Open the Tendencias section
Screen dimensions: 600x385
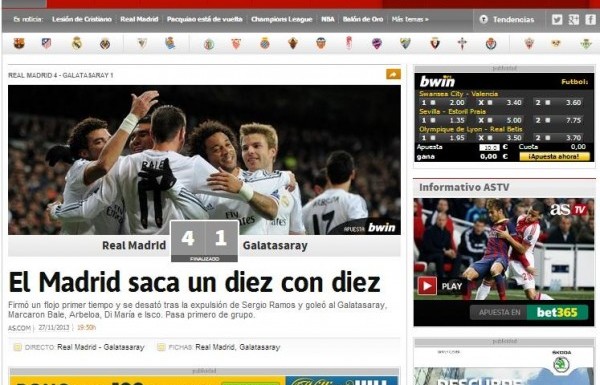point(513,20)
